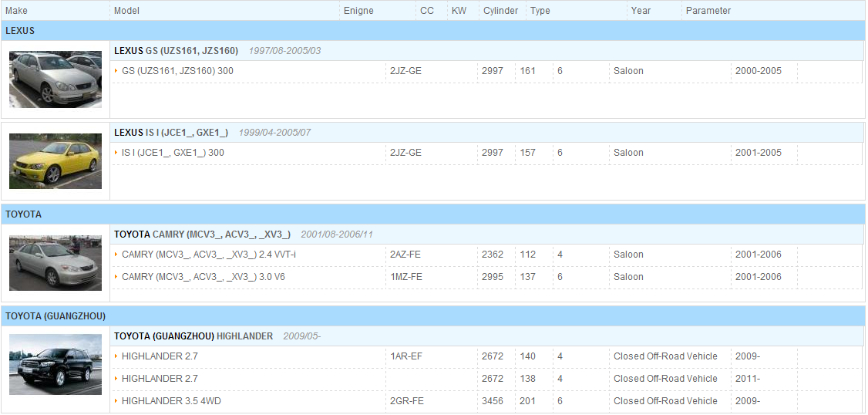Image resolution: width=868 pixels, height=415 pixels.
Task: Click the Make column header
Action: (x=16, y=11)
